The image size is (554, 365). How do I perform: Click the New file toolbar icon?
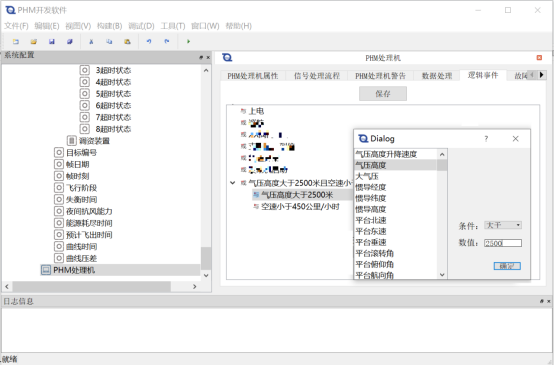[x=16, y=42]
